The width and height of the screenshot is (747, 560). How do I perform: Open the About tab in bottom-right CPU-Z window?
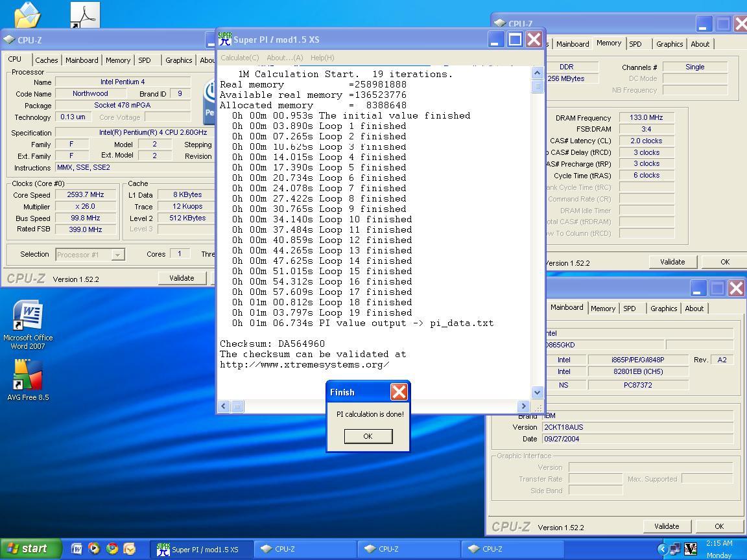tap(694, 309)
